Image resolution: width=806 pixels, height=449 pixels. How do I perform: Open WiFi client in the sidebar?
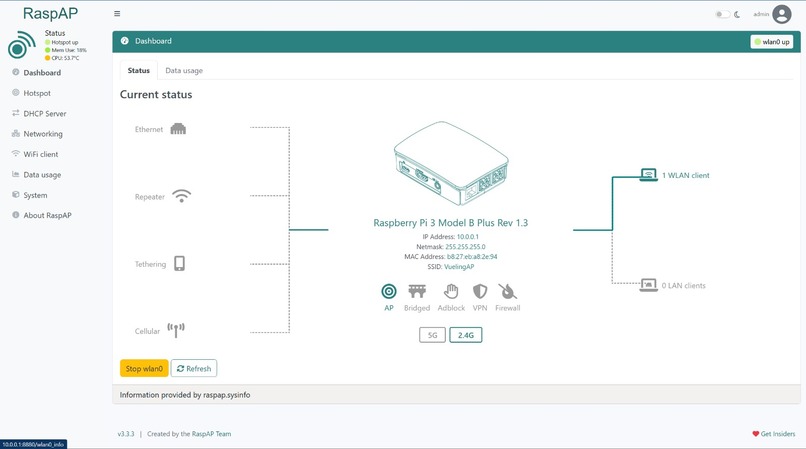click(41, 154)
